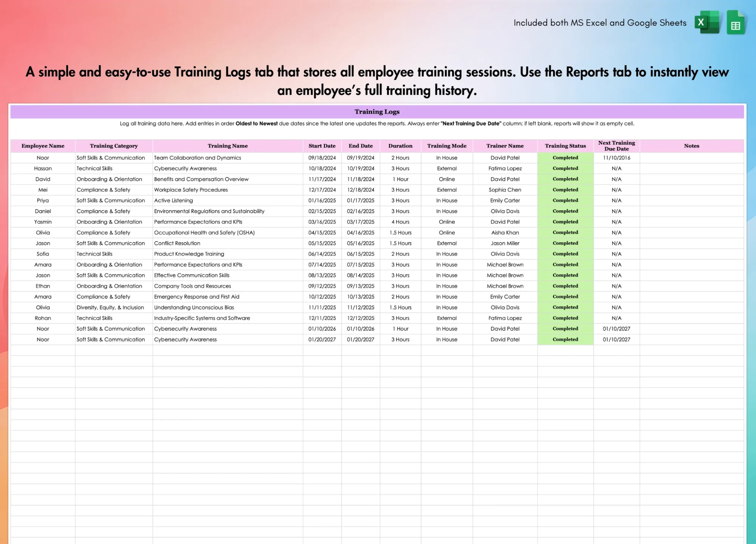This screenshot has height=544, width=756.
Task: Click the employee name cell 'Hassan'
Action: point(43,168)
